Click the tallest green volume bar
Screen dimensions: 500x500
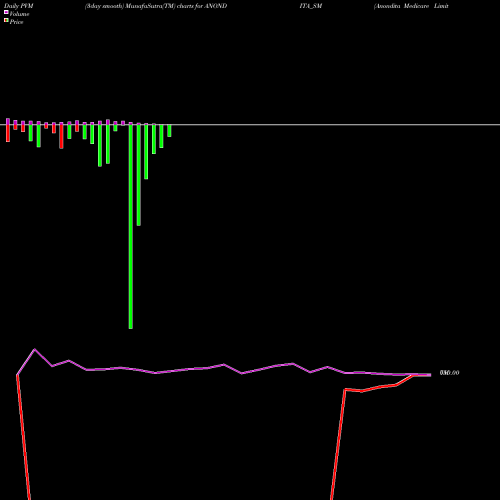tap(131, 227)
